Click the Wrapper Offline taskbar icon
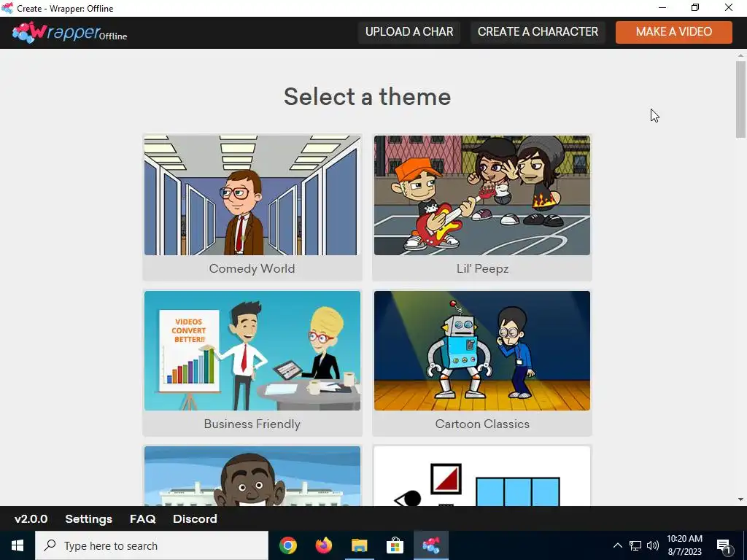747x560 pixels. point(430,545)
